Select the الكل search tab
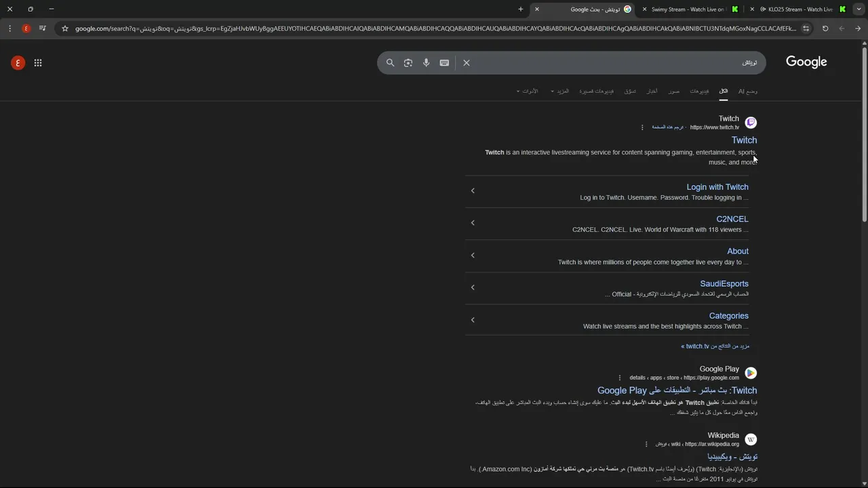This screenshot has height=488, width=868. [724, 91]
